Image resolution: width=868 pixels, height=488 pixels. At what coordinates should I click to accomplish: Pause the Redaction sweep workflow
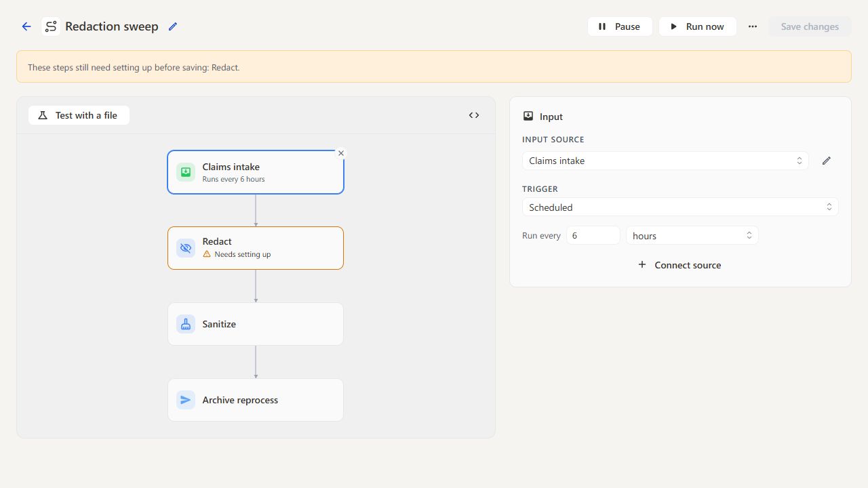(x=620, y=26)
